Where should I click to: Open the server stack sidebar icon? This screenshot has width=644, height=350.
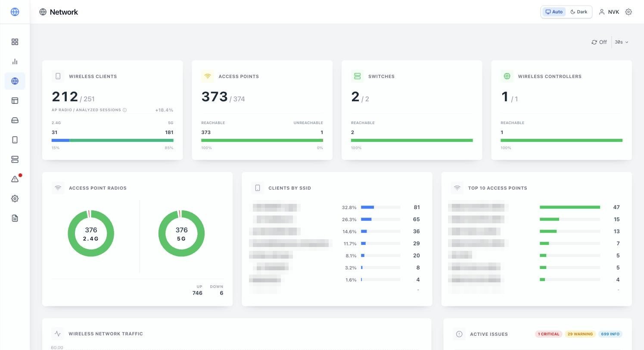[x=15, y=159]
